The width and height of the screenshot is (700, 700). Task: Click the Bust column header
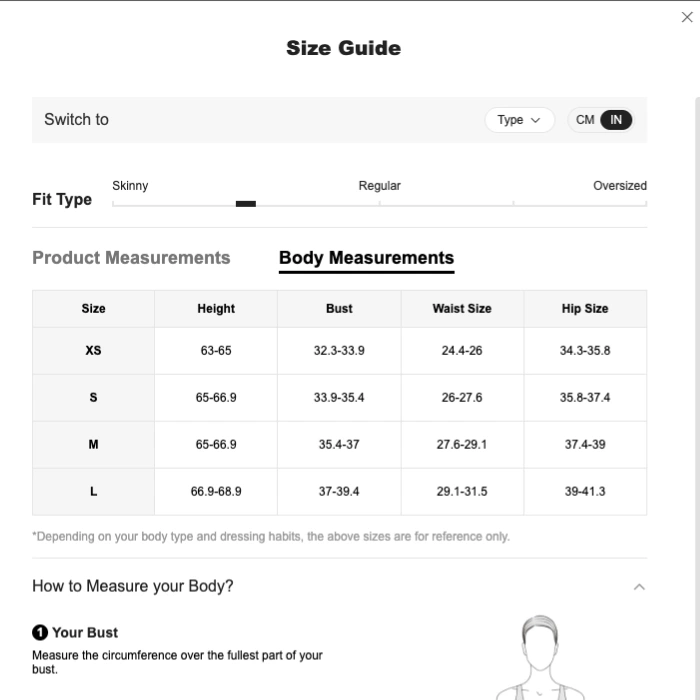click(x=339, y=308)
